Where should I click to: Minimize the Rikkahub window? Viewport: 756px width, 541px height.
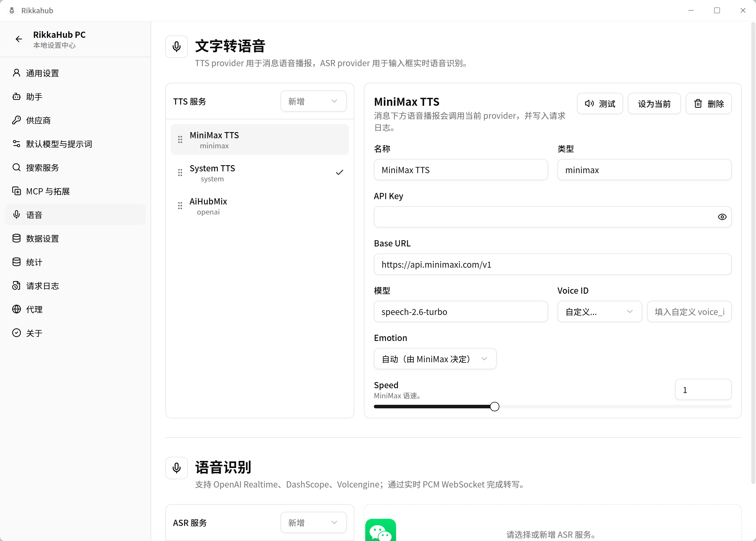click(691, 11)
